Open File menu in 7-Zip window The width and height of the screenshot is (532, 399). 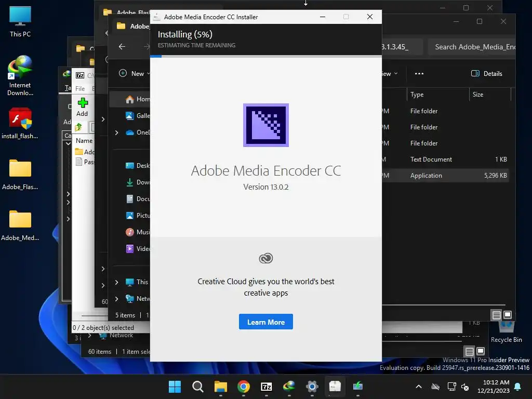pyautogui.click(x=80, y=88)
